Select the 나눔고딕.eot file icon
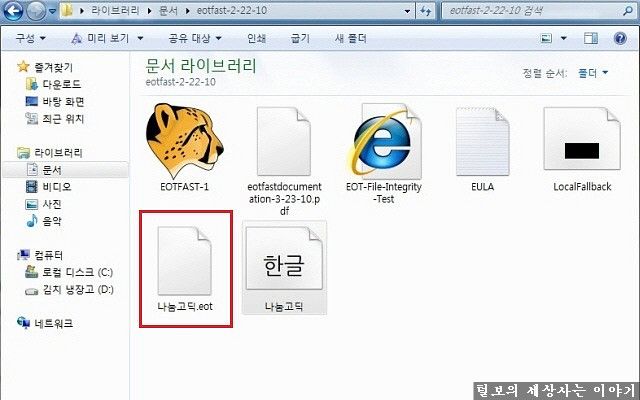 coord(184,260)
